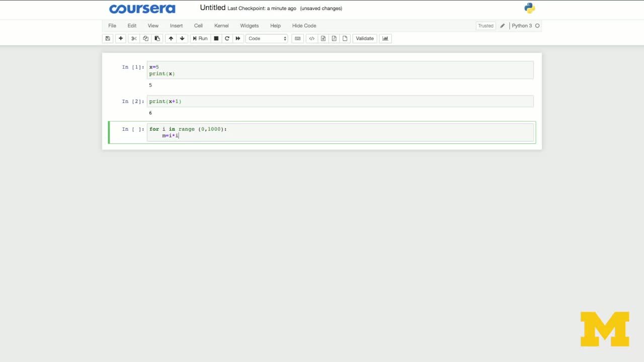The height and width of the screenshot is (362, 644).
Task: Click the In [2]: cell prompt
Action: click(x=133, y=101)
